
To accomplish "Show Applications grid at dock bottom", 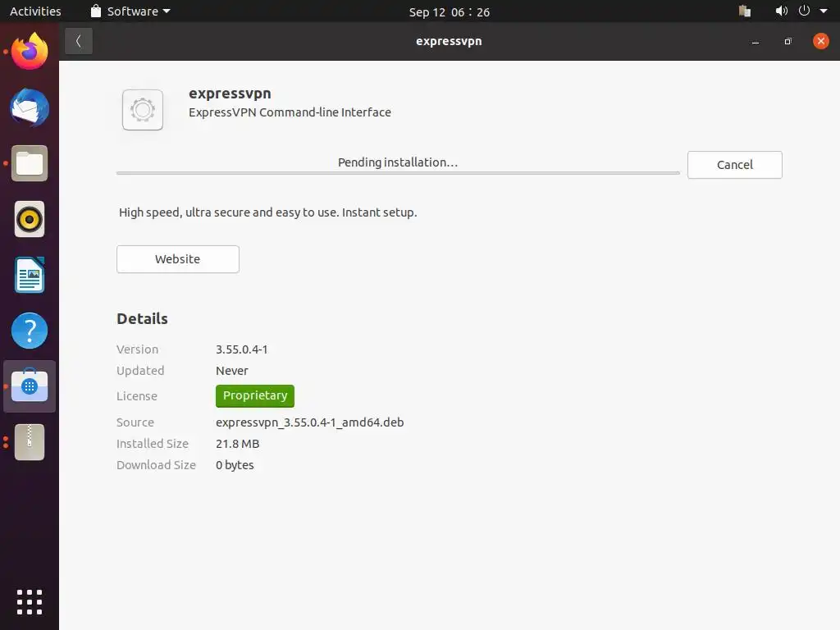I will click(x=30, y=602).
